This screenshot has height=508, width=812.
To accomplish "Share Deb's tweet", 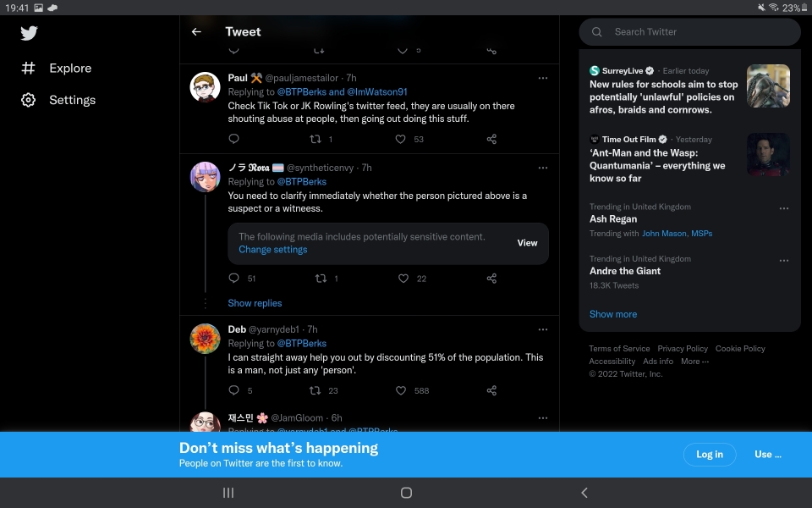I will point(491,390).
